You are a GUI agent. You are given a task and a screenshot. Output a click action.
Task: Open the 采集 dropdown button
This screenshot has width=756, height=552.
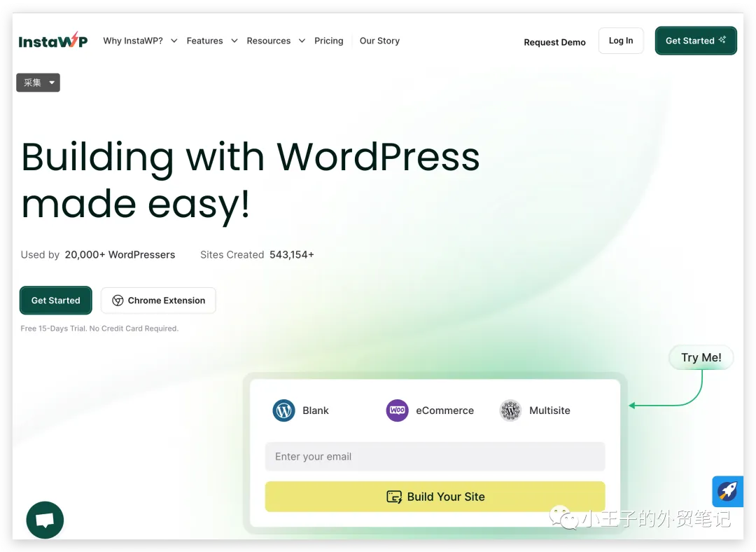tap(38, 83)
